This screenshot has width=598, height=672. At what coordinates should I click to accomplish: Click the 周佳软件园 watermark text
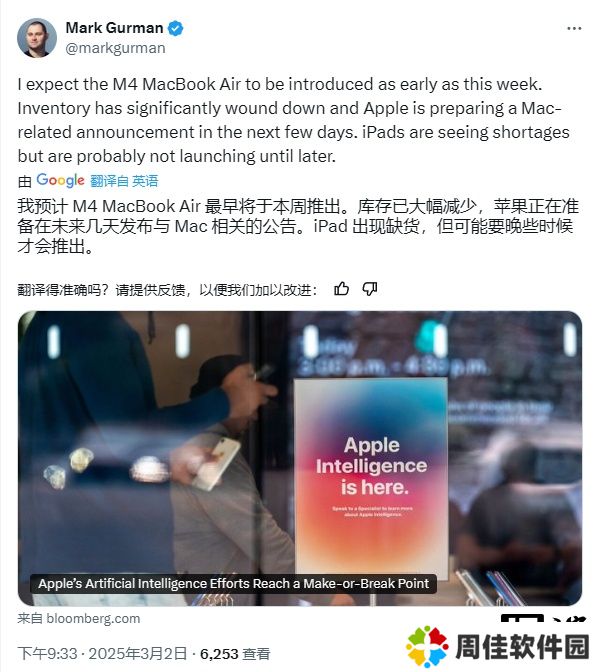point(522,647)
